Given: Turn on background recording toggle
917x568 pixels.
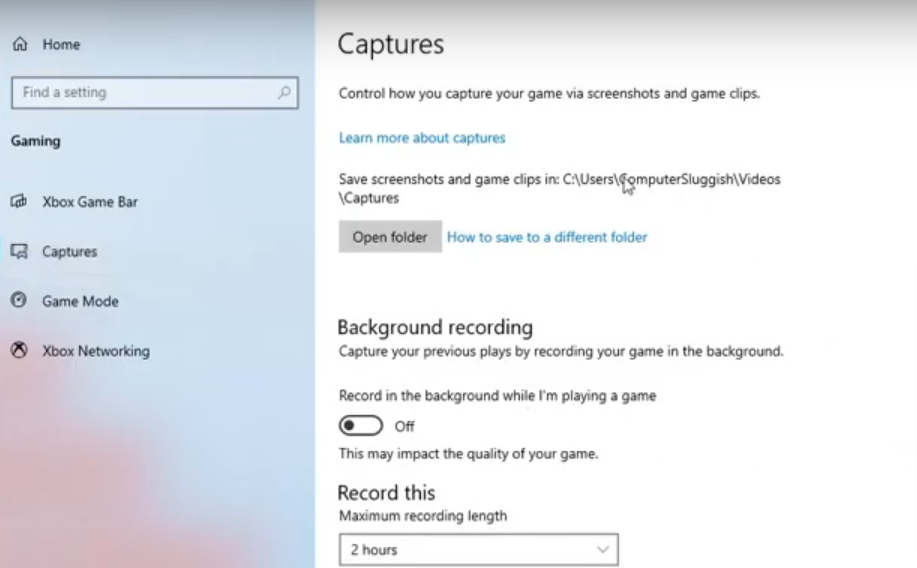Looking at the screenshot, I should point(361,425).
